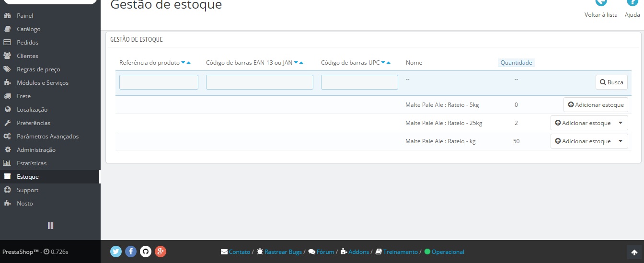Click the Localização globe icon

7,110
